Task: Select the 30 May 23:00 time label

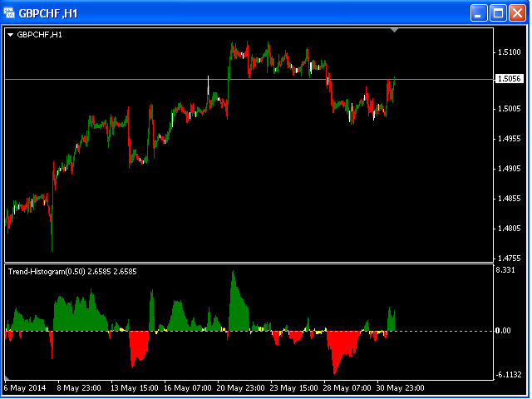Action: pos(401,388)
